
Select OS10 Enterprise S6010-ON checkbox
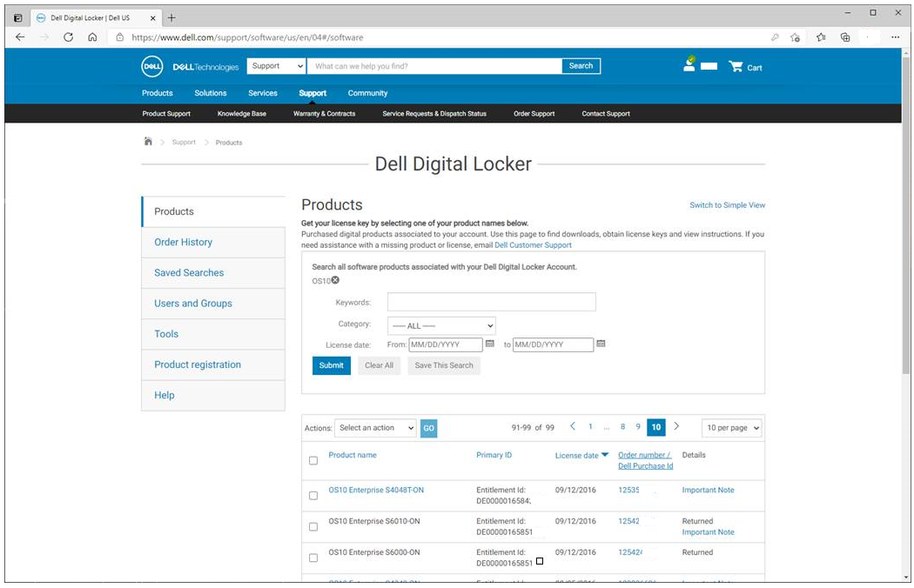pyautogui.click(x=313, y=527)
